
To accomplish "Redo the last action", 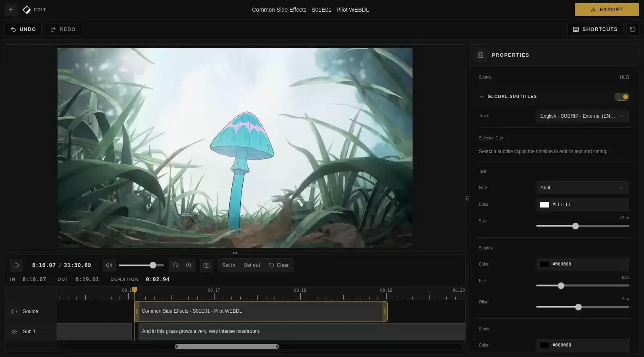I will point(63,29).
